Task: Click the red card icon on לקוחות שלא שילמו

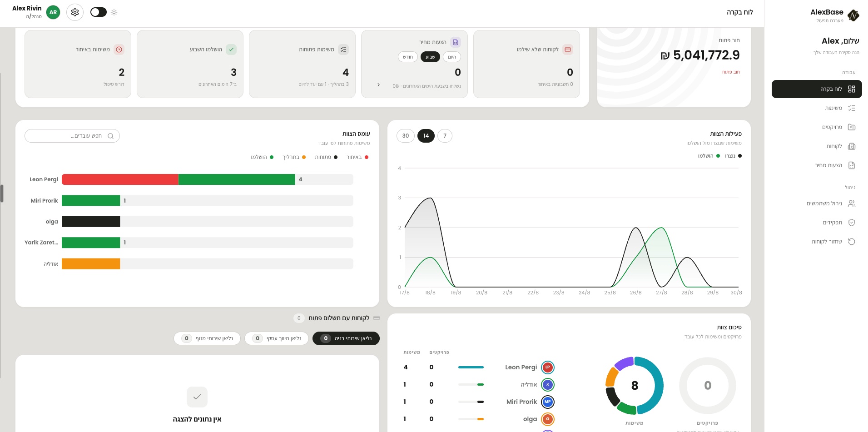Action: click(x=568, y=50)
